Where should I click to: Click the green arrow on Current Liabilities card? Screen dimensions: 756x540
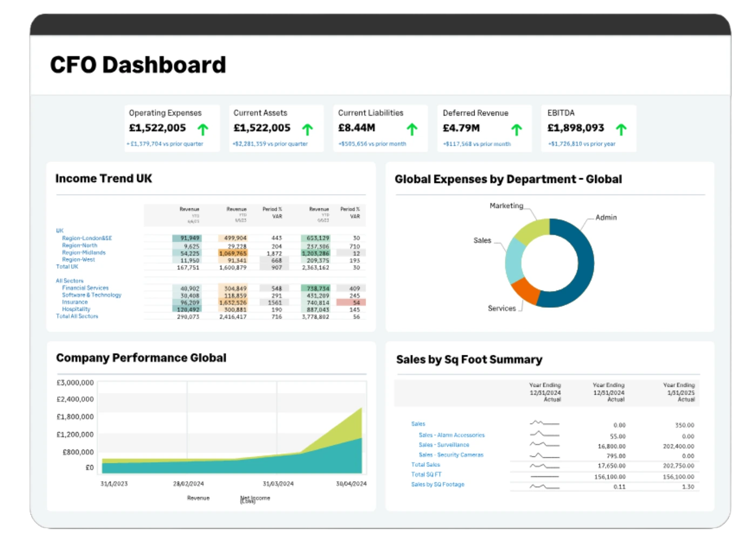click(413, 130)
